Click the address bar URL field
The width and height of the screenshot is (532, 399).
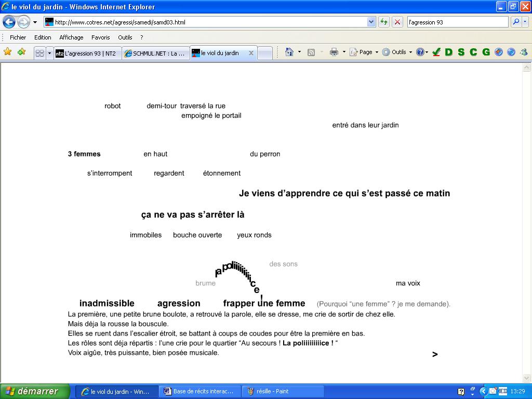(x=210, y=22)
